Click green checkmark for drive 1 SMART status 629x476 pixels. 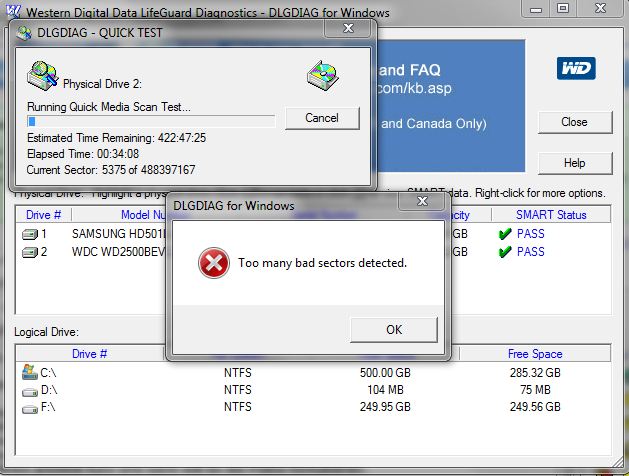pyautogui.click(x=505, y=234)
